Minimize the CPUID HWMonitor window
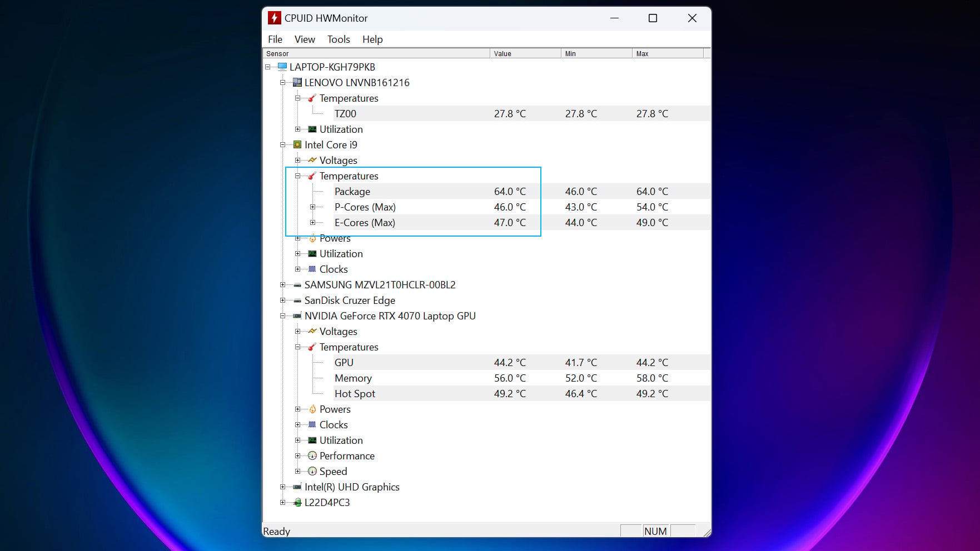980x551 pixels. tap(614, 18)
